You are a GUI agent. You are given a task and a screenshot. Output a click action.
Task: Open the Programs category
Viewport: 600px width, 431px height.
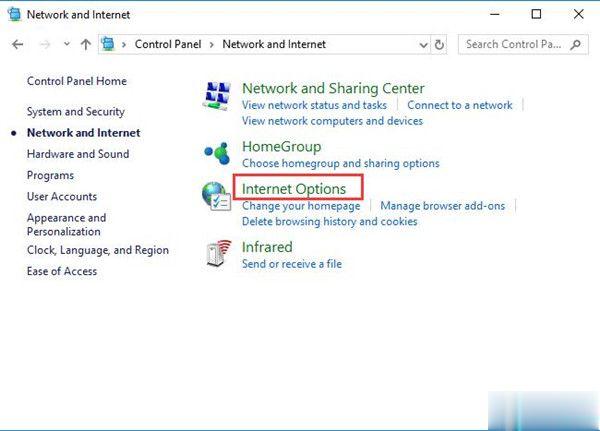click(50, 175)
